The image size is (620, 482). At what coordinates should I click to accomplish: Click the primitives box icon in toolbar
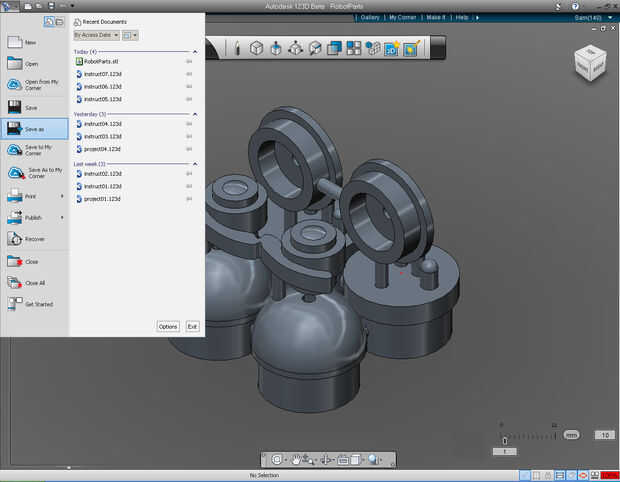click(257, 48)
